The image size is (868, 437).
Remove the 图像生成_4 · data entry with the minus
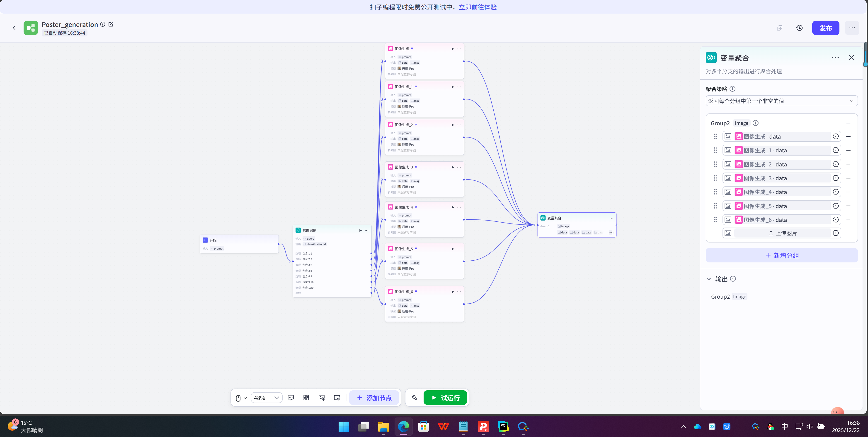[849, 192]
